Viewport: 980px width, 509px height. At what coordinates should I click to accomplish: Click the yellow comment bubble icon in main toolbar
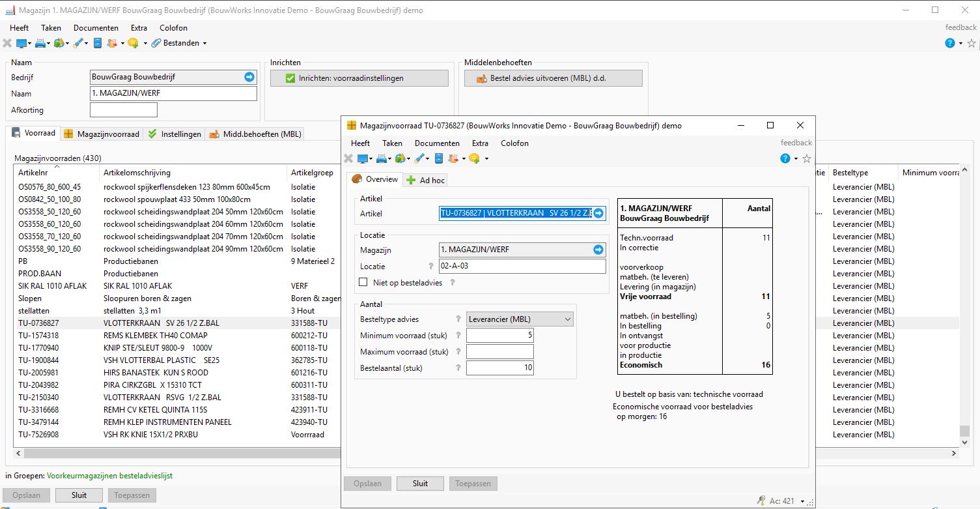click(x=132, y=43)
